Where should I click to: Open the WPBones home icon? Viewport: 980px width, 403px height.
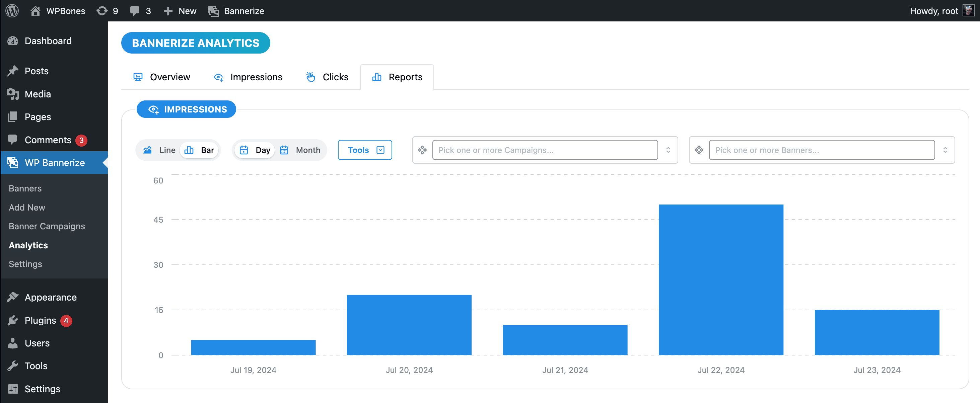pyautogui.click(x=36, y=11)
